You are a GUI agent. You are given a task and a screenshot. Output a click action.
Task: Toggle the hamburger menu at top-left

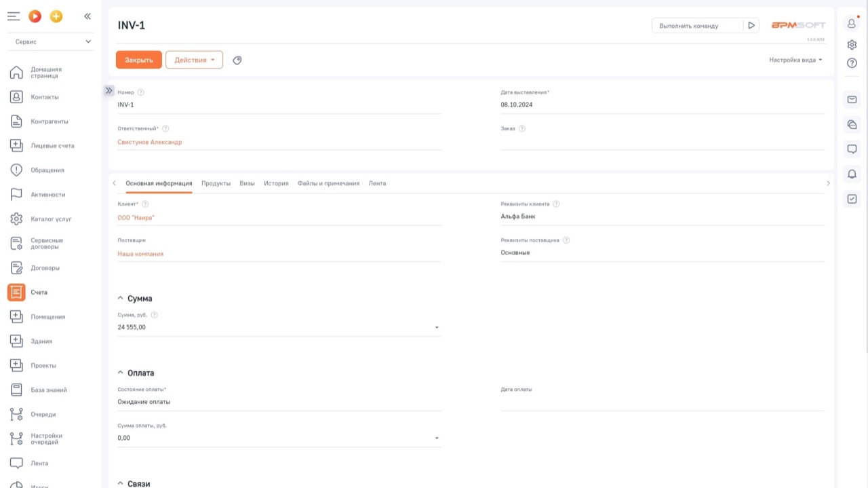14,16
